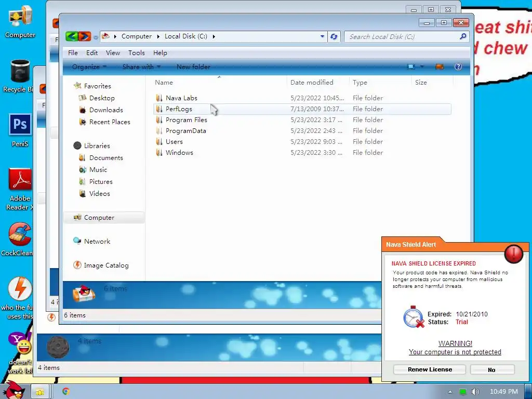Select Videos under Libraries
Viewport: 532px width, 399px height.
(99, 193)
